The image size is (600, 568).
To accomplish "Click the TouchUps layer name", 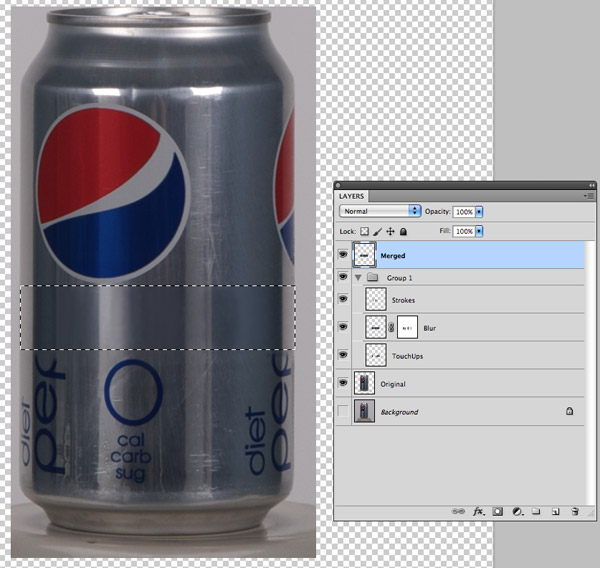I will click(408, 356).
